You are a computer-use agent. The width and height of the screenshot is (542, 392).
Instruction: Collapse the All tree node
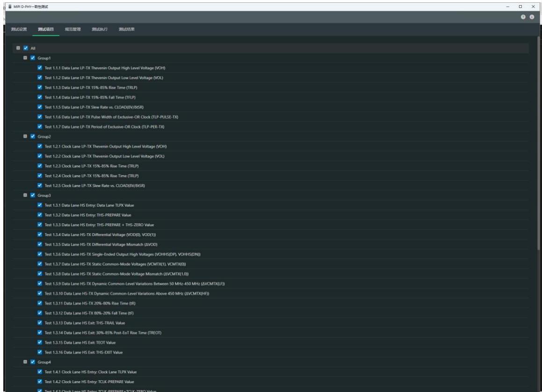click(x=18, y=48)
